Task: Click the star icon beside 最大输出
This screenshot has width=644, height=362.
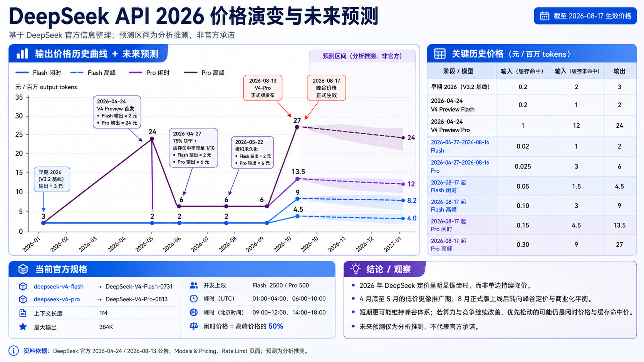Action: click(23, 327)
